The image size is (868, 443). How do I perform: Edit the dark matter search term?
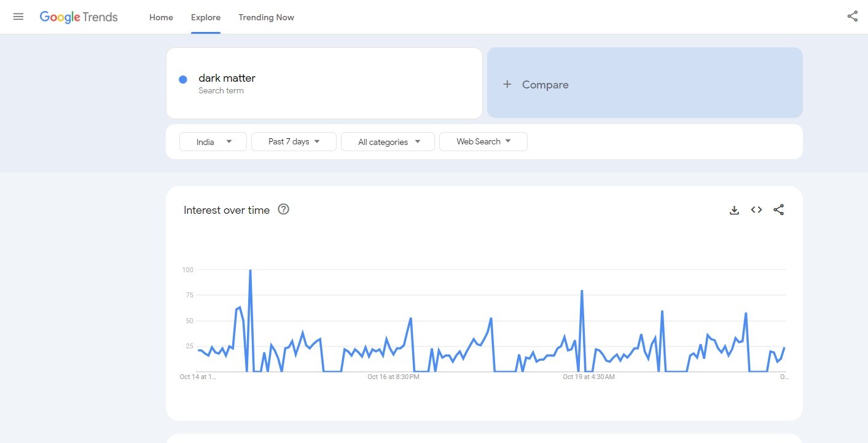pyautogui.click(x=227, y=79)
